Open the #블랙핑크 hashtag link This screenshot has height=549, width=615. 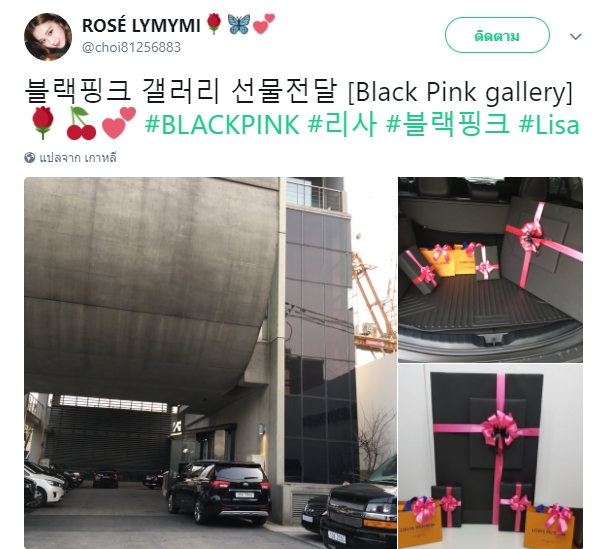point(448,124)
